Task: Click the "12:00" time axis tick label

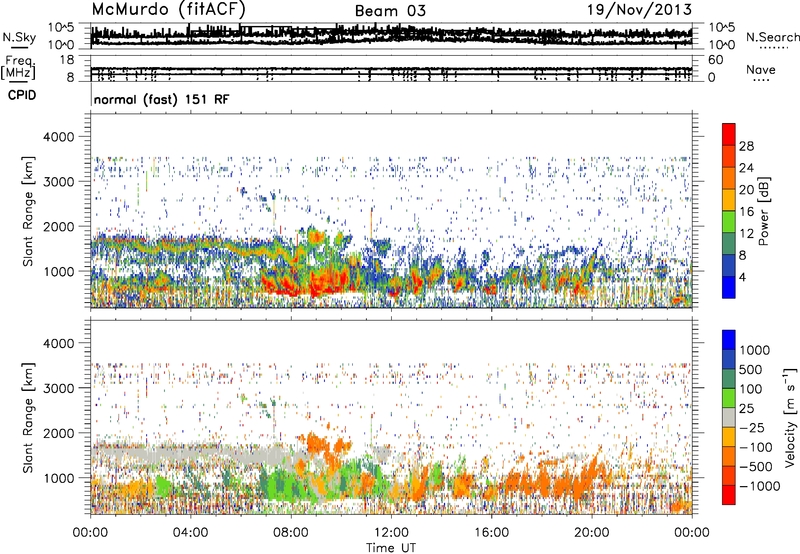Action: click(391, 533)
